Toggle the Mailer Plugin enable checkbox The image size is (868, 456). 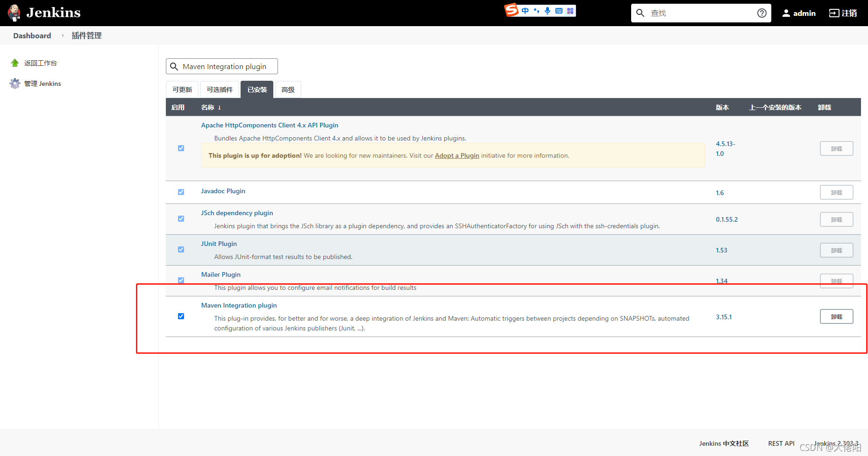point(181,281)
